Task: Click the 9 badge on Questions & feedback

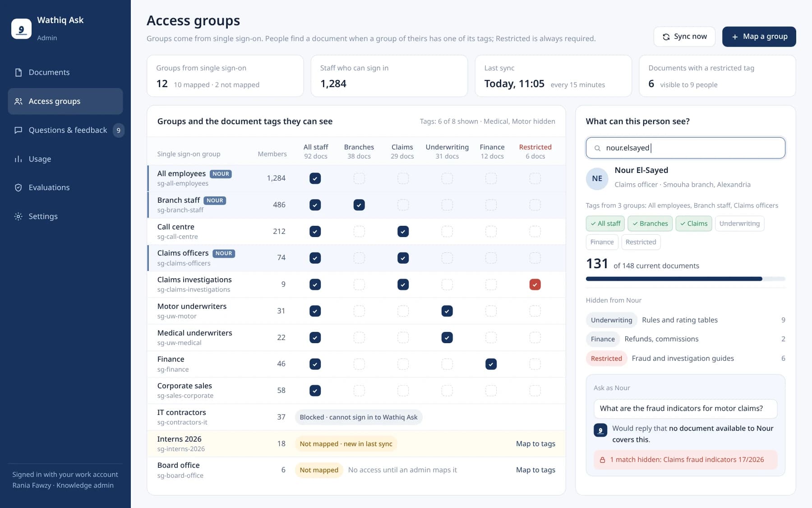Action: coord(119,130)
